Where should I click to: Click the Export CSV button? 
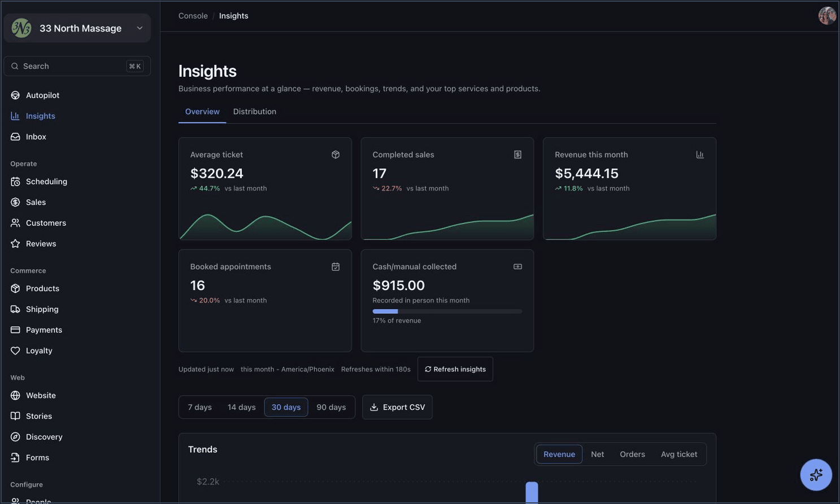pyautogui.click(x=397, y=407)
